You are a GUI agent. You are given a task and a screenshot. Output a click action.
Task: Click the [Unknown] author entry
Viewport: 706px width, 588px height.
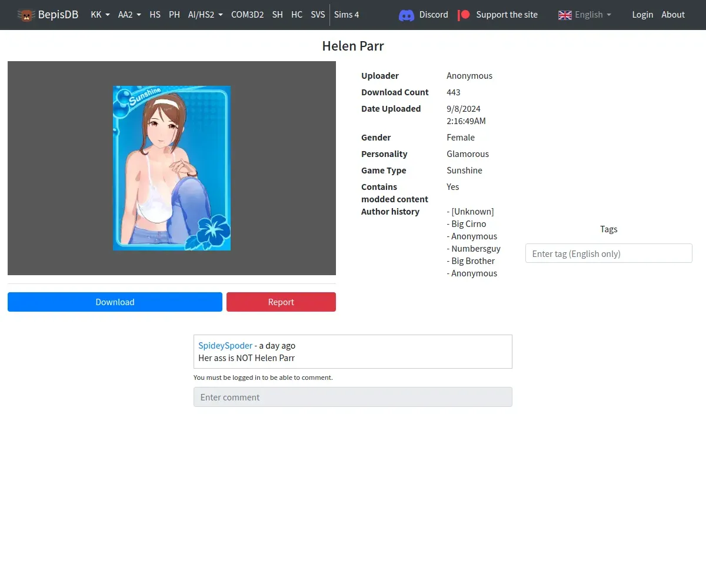click(x=470, y=212)
